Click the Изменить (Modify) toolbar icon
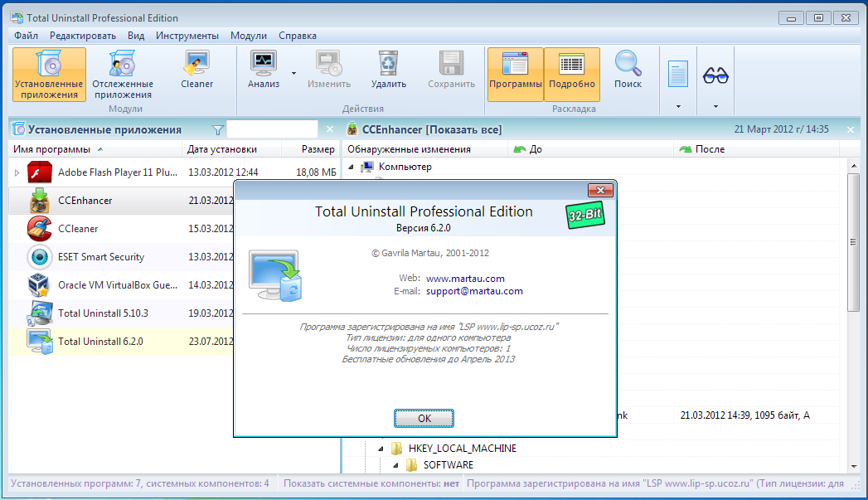The height and width of the screenshot is (500, 868). (x=329, y=64)
